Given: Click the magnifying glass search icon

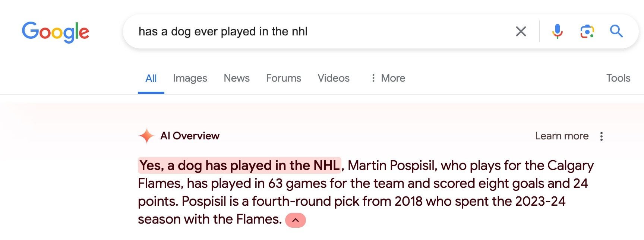Looking at the screenshot, I should [x=616, y=31].
